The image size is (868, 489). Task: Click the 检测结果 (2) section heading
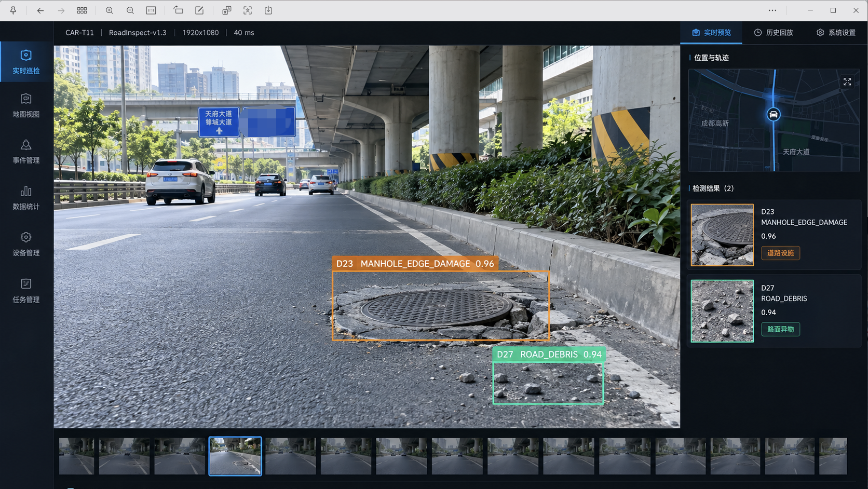pos(713,188)
